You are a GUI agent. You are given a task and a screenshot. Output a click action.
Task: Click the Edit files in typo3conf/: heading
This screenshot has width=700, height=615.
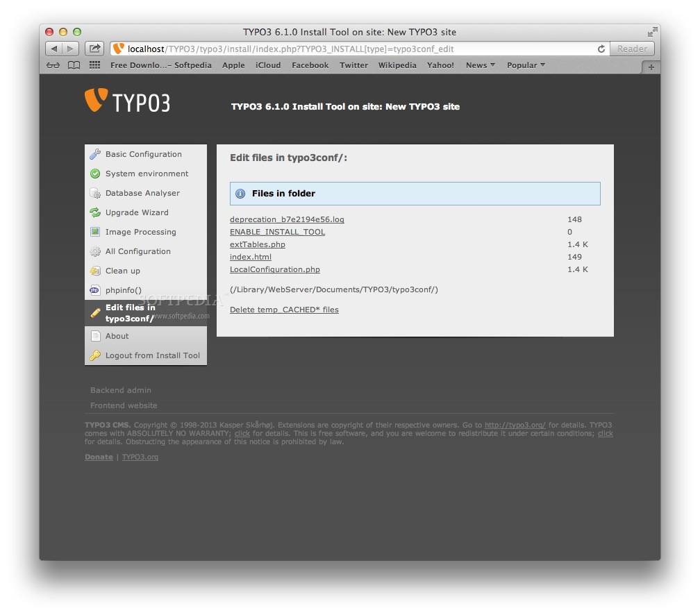288,158
